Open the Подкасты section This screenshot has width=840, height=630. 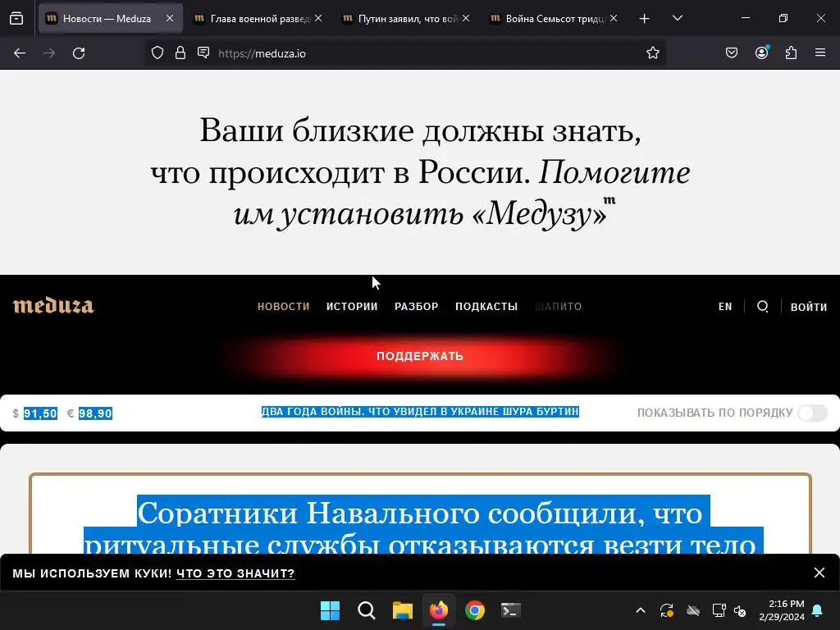pyautogui.click(x=486, y=307)
